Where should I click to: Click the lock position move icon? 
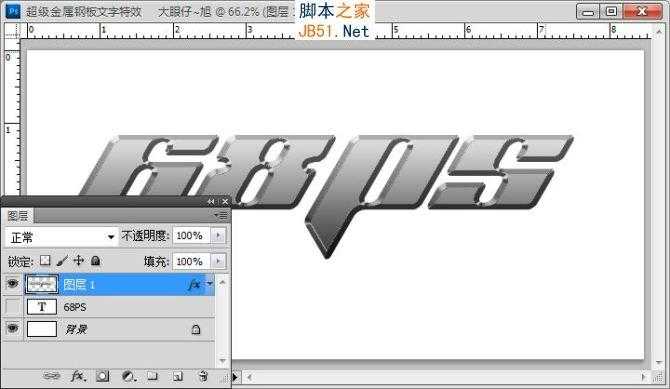pos(79,260)
